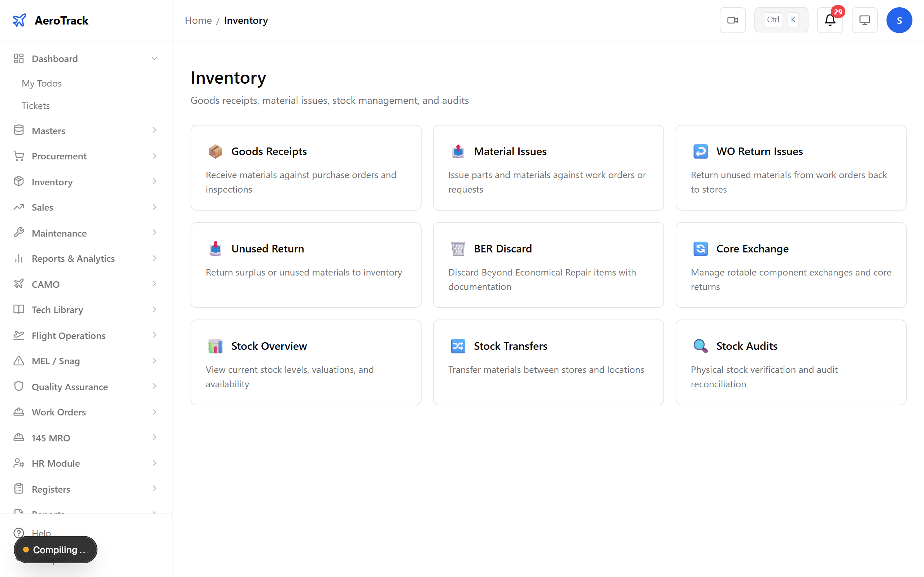Open the Stock Audits module
Screen dimensions: 924x577
pyautogui.click(x=790, y=362)
